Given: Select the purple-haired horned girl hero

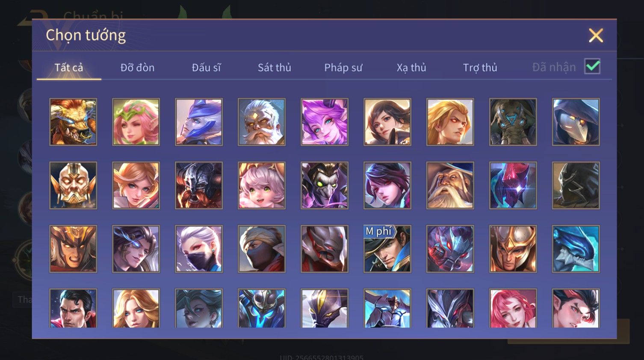Looking at the screenshot, I should (x=325, y=122).
